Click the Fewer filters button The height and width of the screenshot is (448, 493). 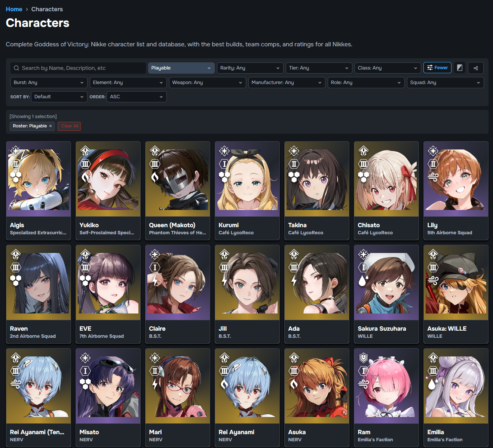pyautogui.click(x=437, y=68)
